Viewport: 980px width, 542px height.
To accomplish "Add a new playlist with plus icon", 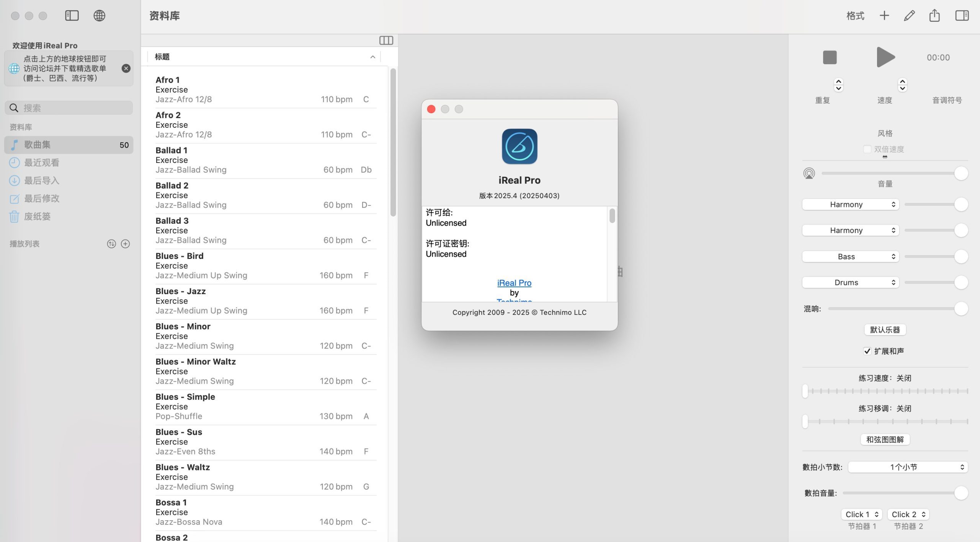I will 125,244.
